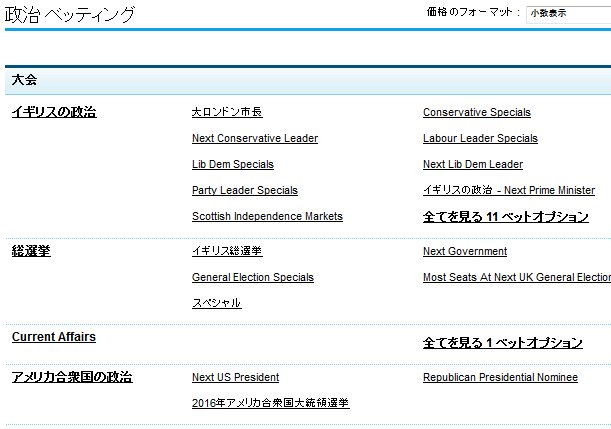611x429 pixels.
Task: Open the イギリス総選挙 link
Action: [x=227, y=252]
